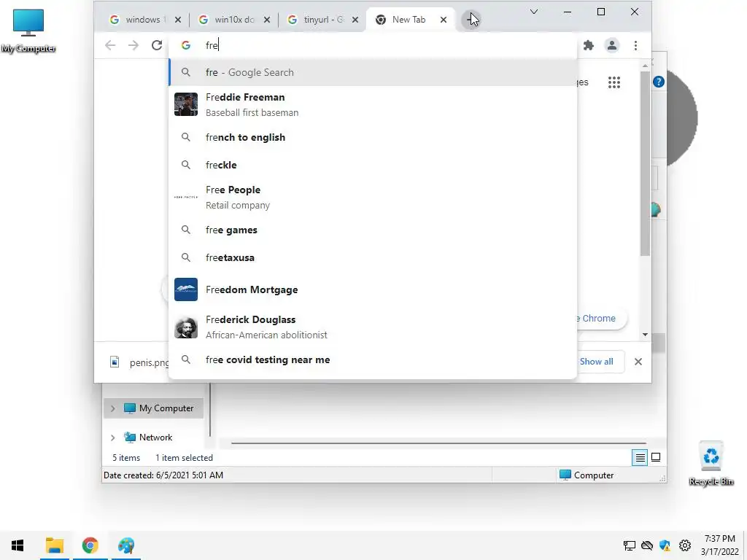Click Chrome page scrollbar down arrow
The width and height of the screenshot is (747, 560).
click(645, 335)
